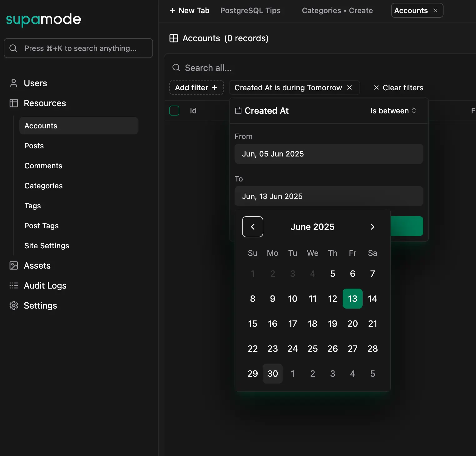The width and height of the screenshot is (476, 456).
Task: Click the global search box
Action: pyautogui.click(x=78, y=48)
